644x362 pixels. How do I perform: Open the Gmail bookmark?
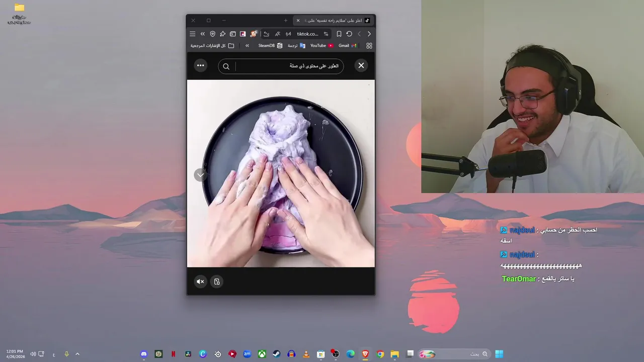(x=348, y=45)
